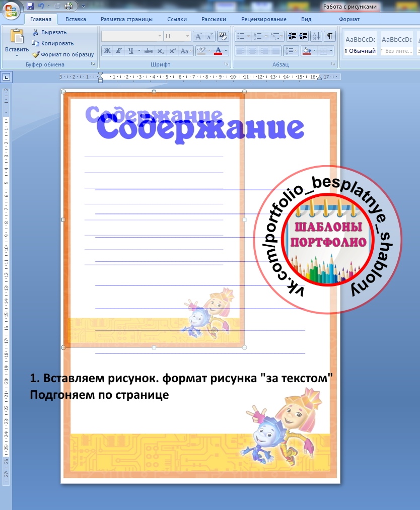
Task: Open the Вставка tab
Action: (x=76, y=19)
